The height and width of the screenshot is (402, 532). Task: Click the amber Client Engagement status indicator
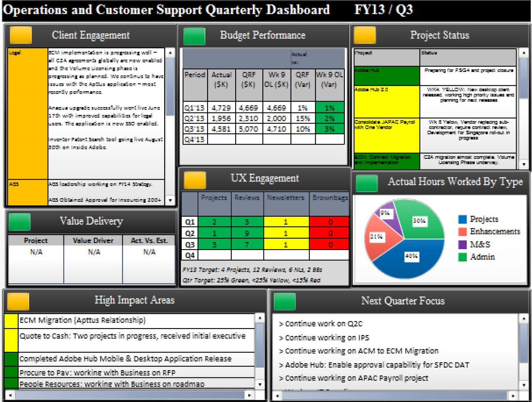21,35
